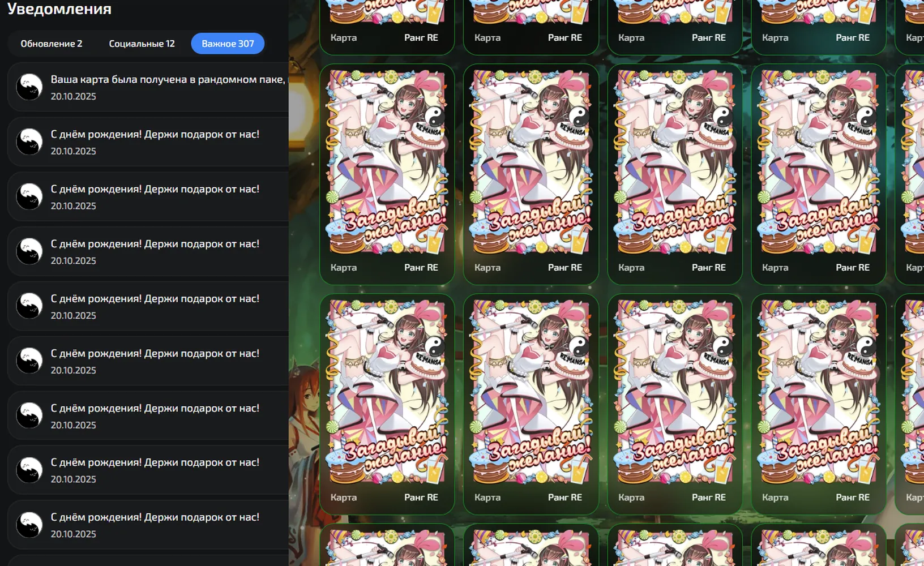This screenshot has height=566, width=924.
Task: Switch to the Обновление 2 tab
Action: coord(52,44)
